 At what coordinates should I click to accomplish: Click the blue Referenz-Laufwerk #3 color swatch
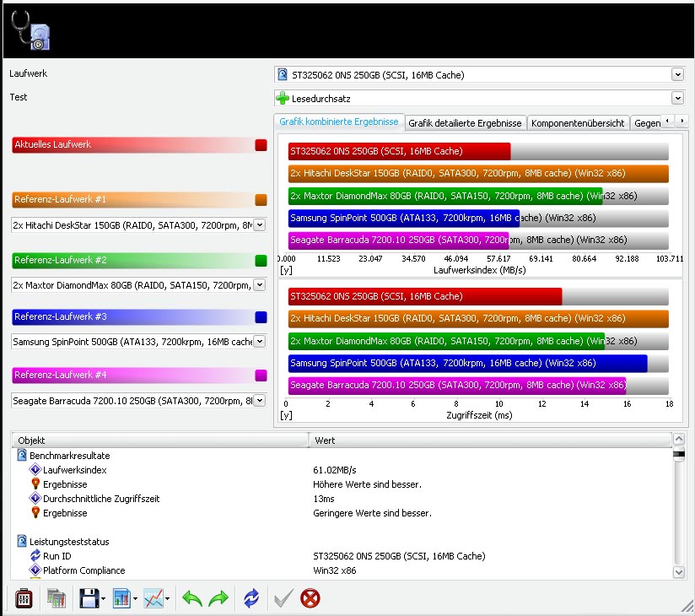(x=261, y=317)
